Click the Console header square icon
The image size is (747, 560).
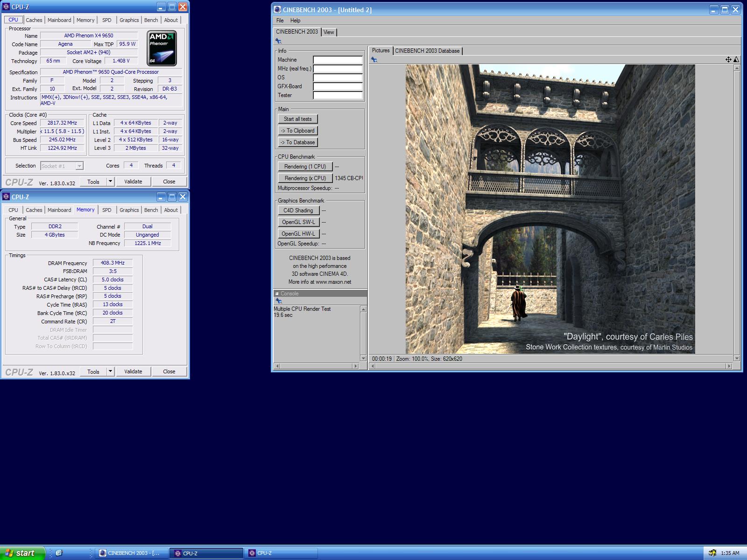coord(277,294)
